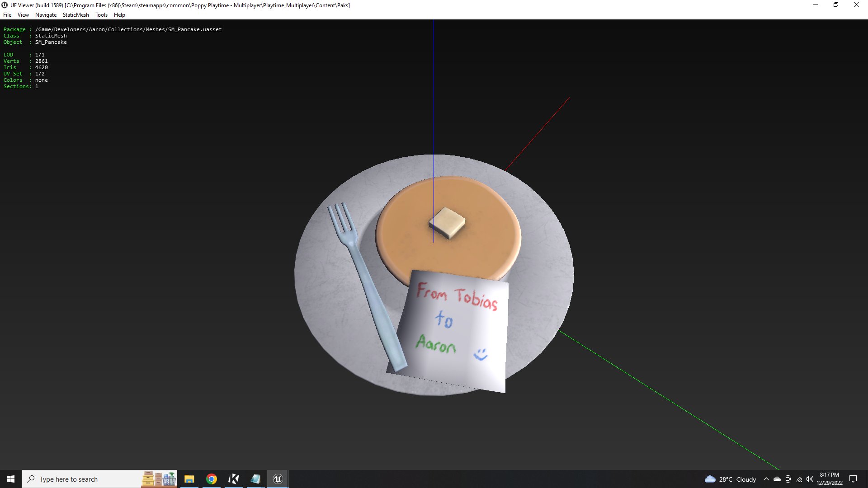Open the Navigate menu
This screenshot has width=868, height=488.
46,15
